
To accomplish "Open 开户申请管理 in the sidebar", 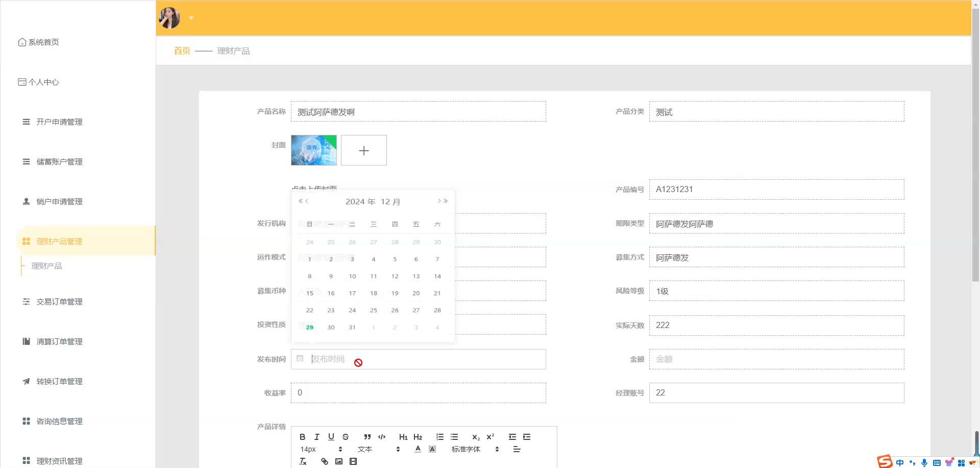I will coord(59,122).
